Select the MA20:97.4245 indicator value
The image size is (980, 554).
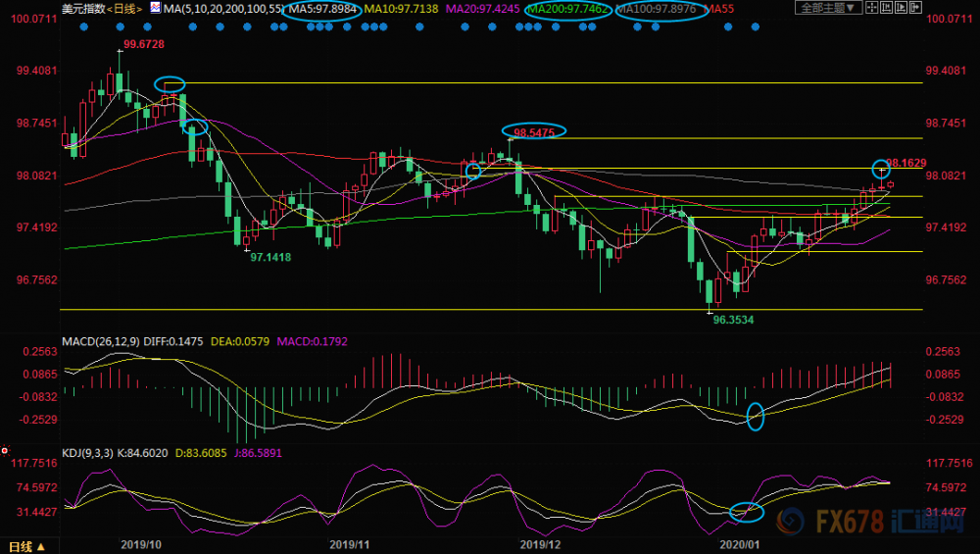(482, 9)
